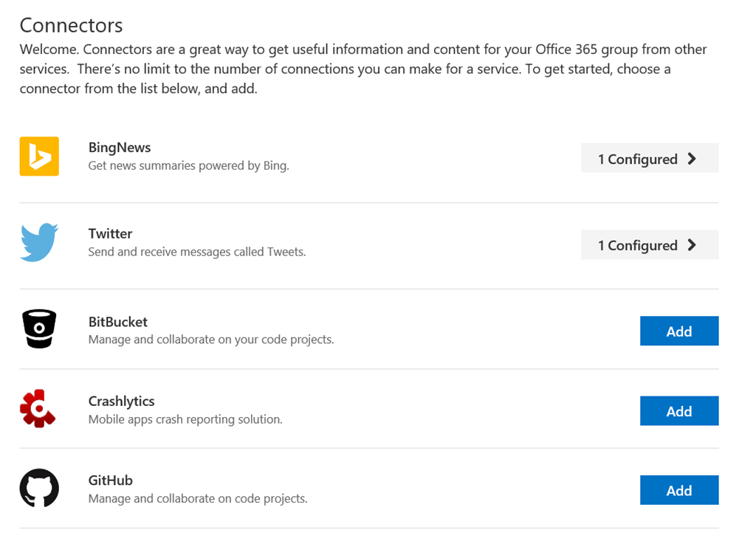Select the GitHub connector title
The image size is (756, 544).
[111, 481]
